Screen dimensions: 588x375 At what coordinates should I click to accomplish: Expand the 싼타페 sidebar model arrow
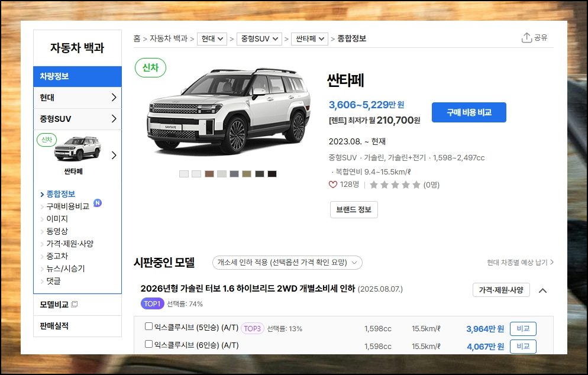click(x=114, y=155)
